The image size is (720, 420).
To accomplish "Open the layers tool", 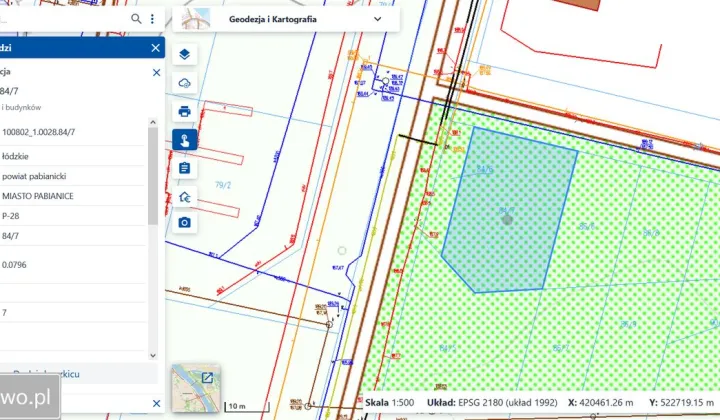I will point(185,55).
